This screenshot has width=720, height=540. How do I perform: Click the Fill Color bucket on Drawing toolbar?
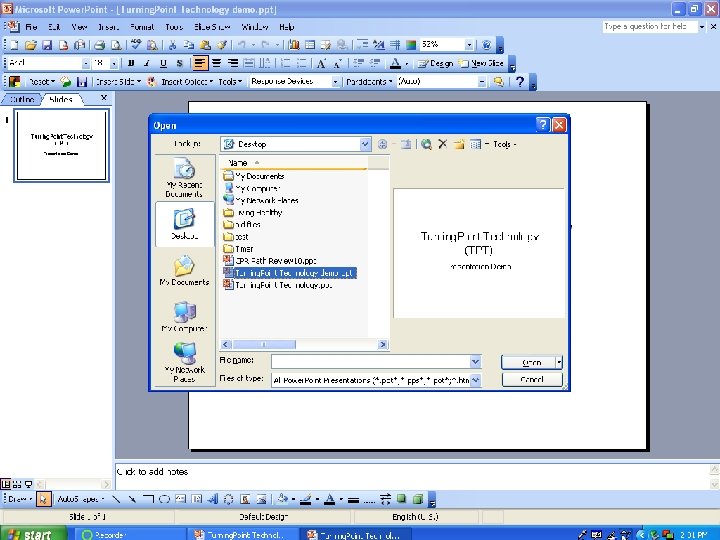pyautogui.click(x=282, y=499)
